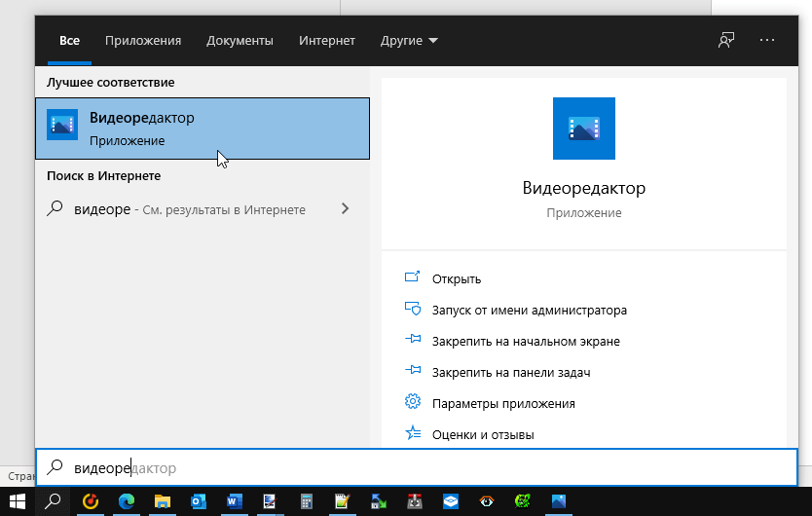This screenshot has width=812, height=516.
Task: Click the administrator shield icon
Action: coord(413,309)
